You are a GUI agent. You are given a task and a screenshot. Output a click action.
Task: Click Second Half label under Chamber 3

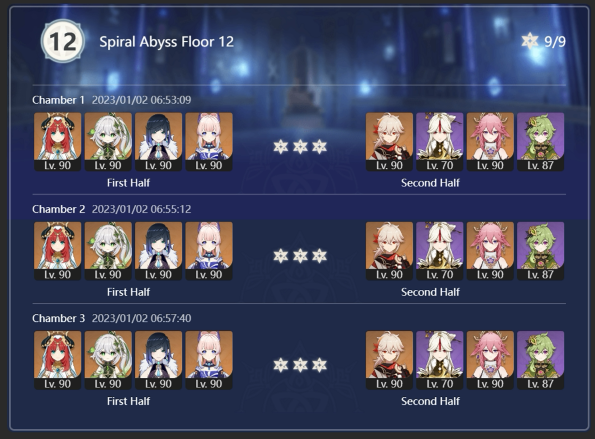pyautogui.click(x=430, y=401)
